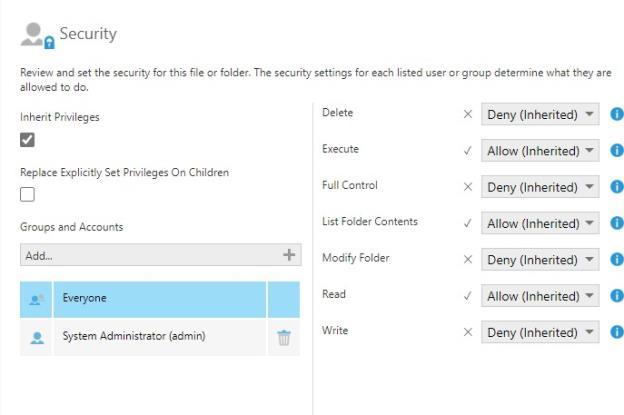Uncheck the Inherit Privileges checkbox

tap(29, 140)
